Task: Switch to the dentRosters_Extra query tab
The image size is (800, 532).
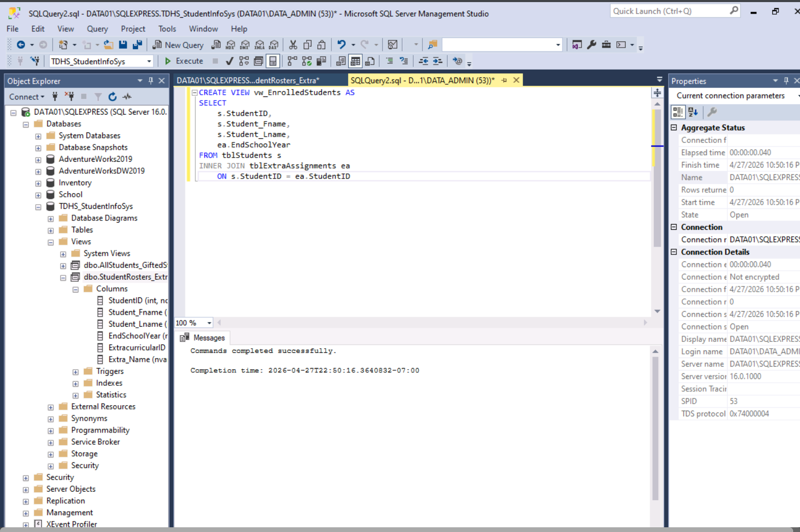Action: click(x=248, y=80)
